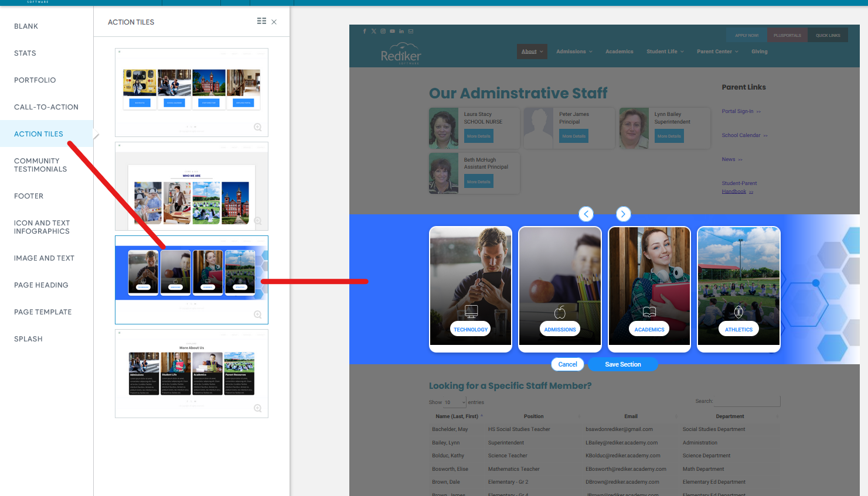Go to next tile with right arrow
The height and width of the screenshot is (496, 868).
point(623,214)
